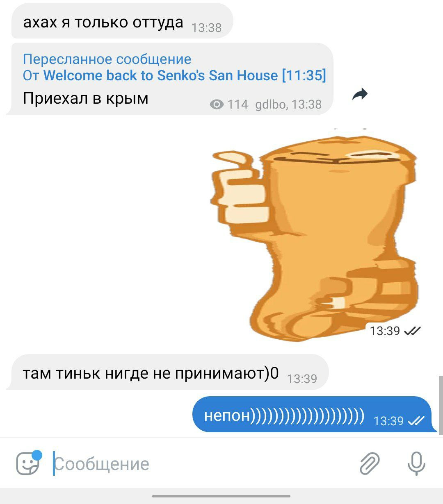443x504 pixels.
Task: Tap the Пересланное сообщение label
Action: point(107,59)
